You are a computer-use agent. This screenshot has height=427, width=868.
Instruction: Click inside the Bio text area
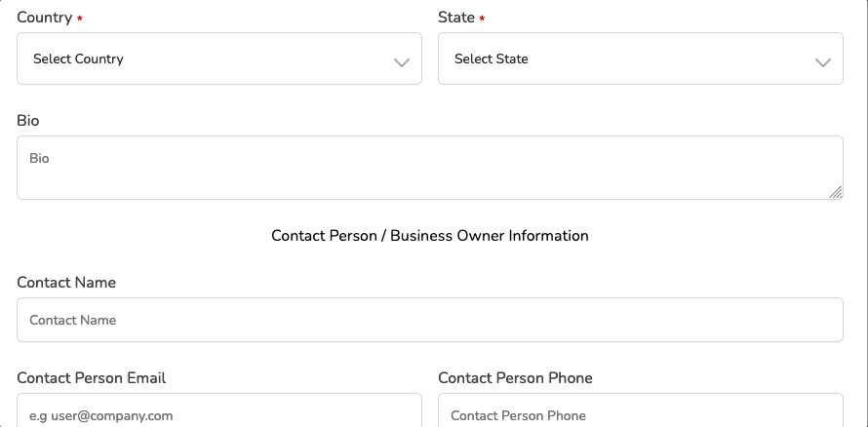429,168
